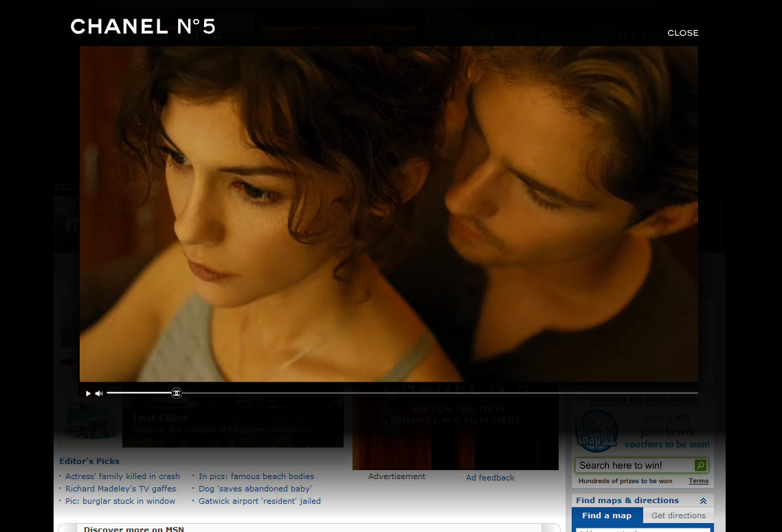Click the Search here to win field
This screenshot has width=782, height=532.
[634, 465]
